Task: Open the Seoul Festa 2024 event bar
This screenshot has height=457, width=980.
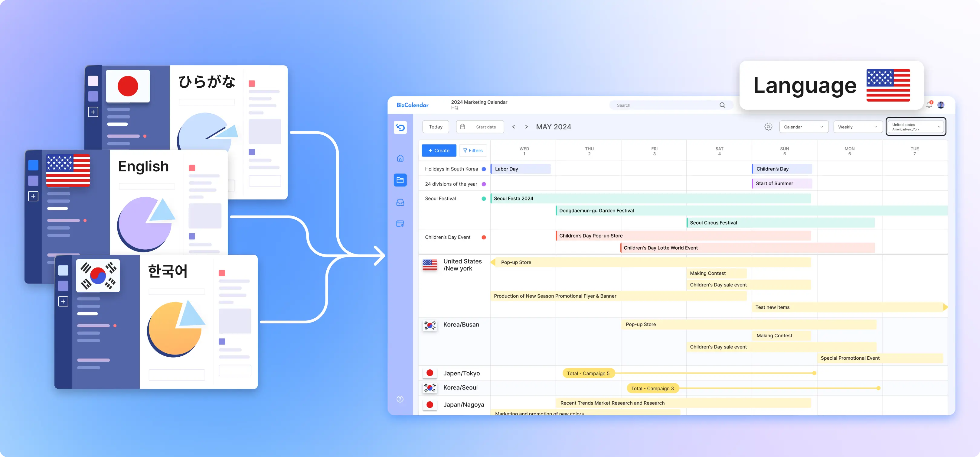Action: 651,199
